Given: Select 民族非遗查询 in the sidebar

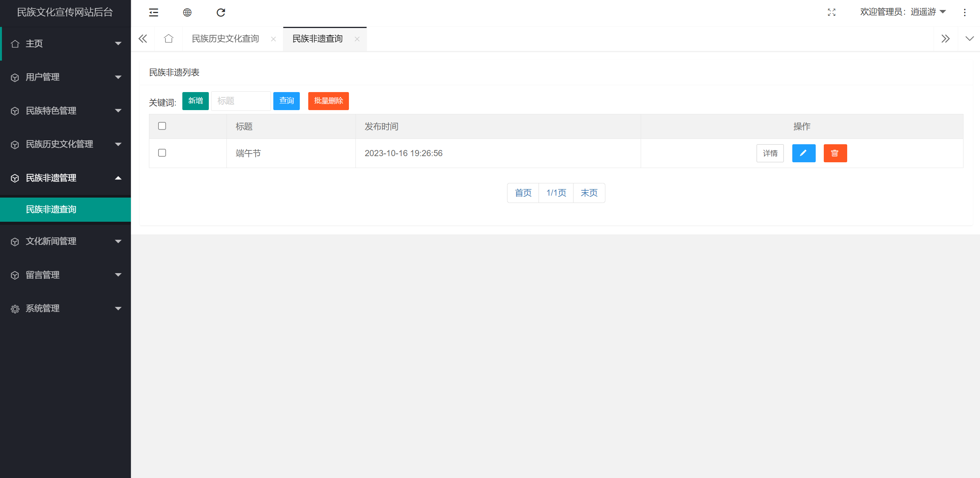Looking at the screenshot, I should pyautogui.click(x=51, y=209).
